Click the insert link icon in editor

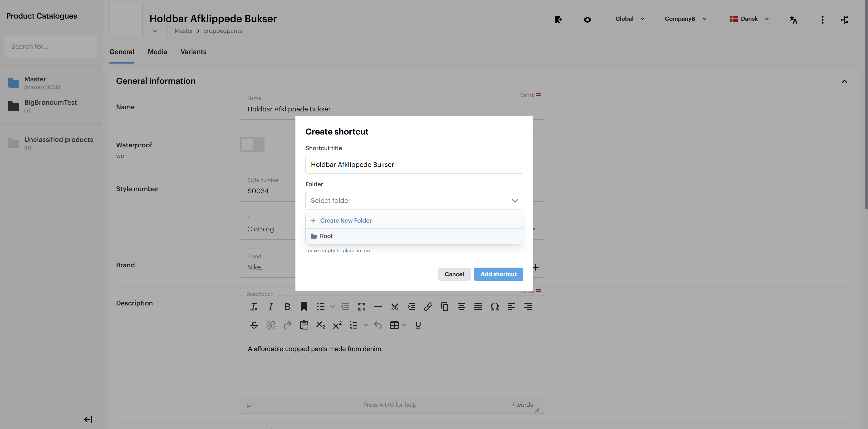click(428, 307)
